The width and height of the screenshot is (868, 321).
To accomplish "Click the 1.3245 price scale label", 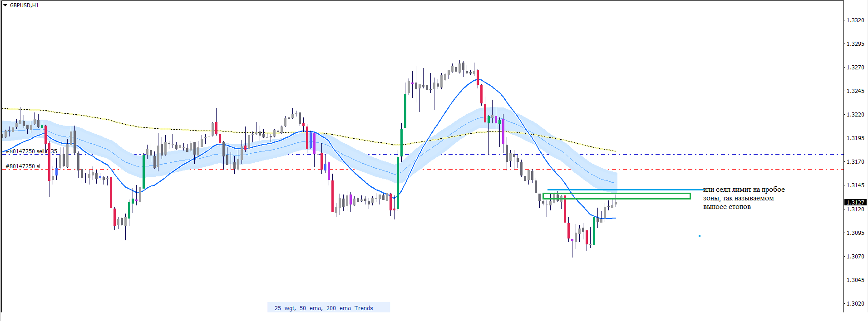I will [x=855, y=91].
